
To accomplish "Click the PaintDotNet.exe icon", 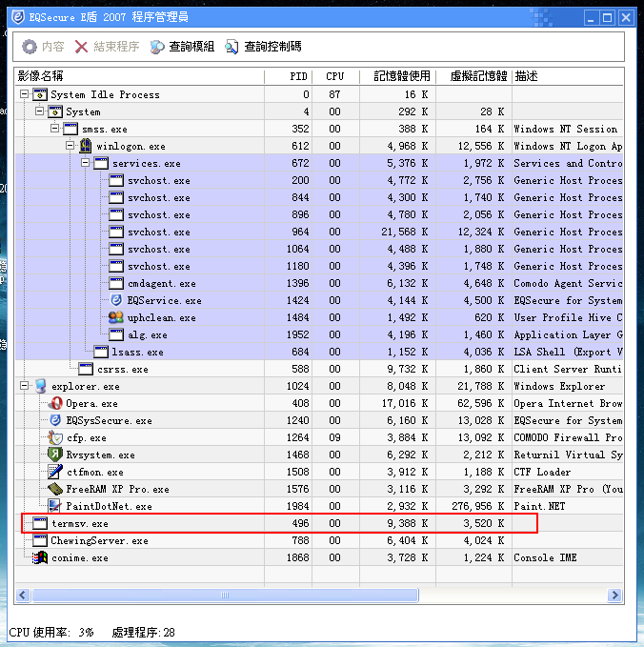I will pyautogui.click(x=55, y=506).
